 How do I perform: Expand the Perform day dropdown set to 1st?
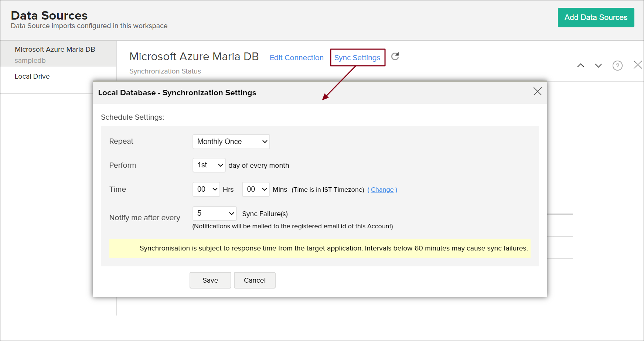tap(209, 165)
